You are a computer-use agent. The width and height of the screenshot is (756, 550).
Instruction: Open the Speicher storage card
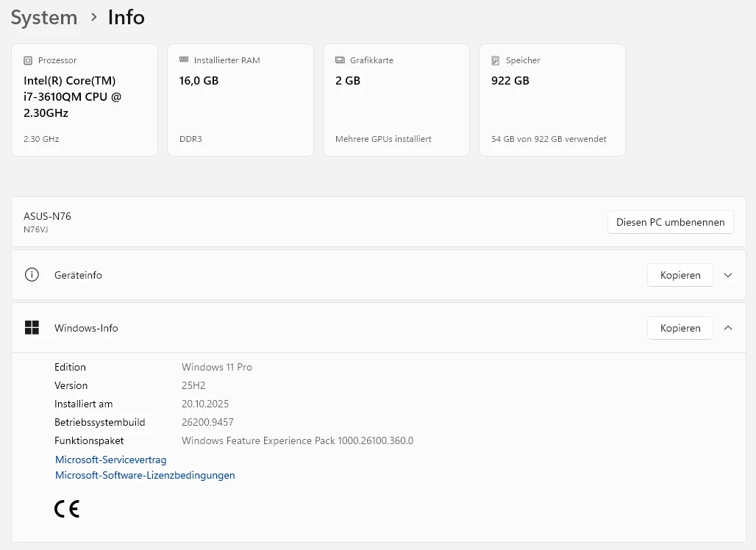click(552, 100)
